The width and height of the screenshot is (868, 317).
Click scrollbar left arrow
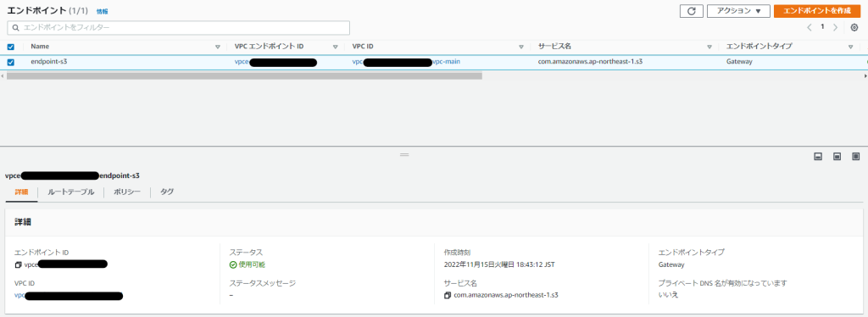pyautogui.click(x=3, y=75)
